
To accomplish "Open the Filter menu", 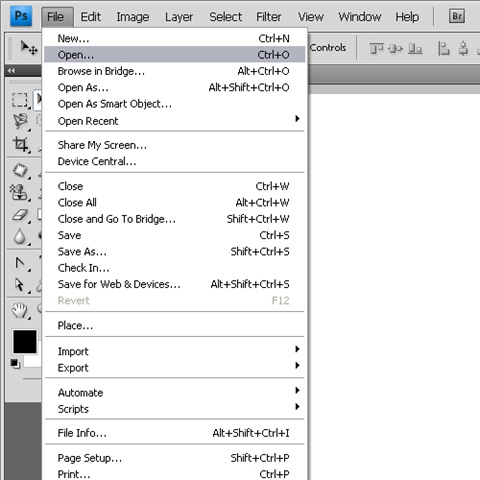I will click(x=269, y=17).
